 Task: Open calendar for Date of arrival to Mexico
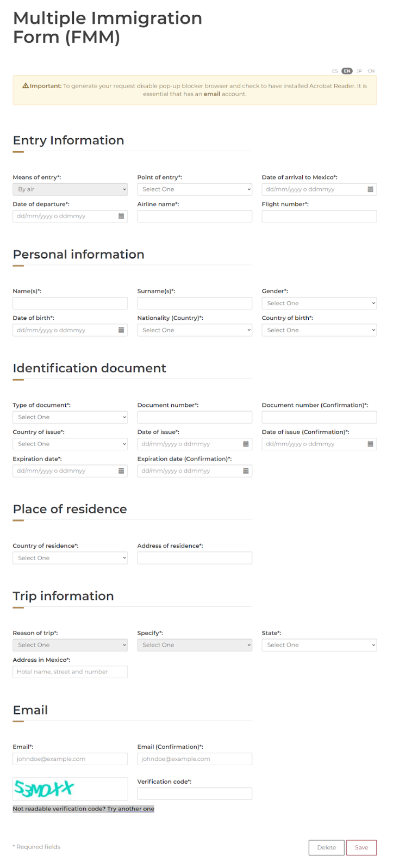click(370, 189)
